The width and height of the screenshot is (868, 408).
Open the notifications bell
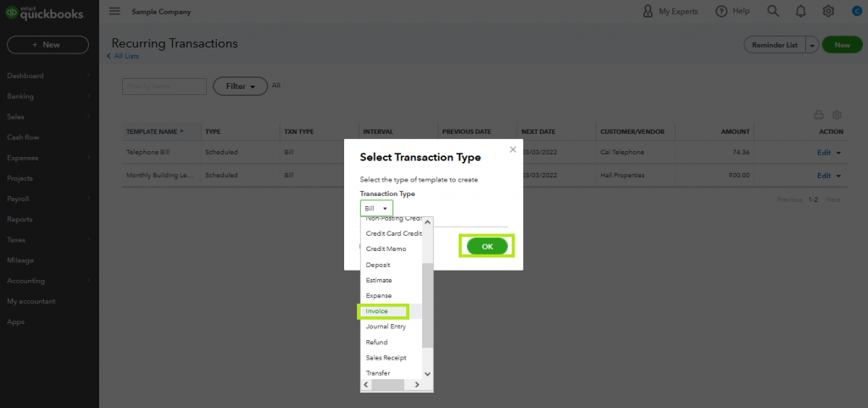tap(800, 11)
